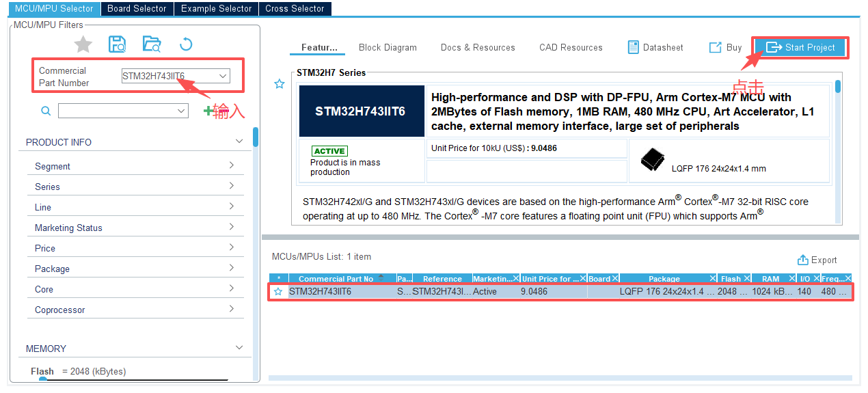Click the ACTIVE status badge

click(x=329, y=151)
